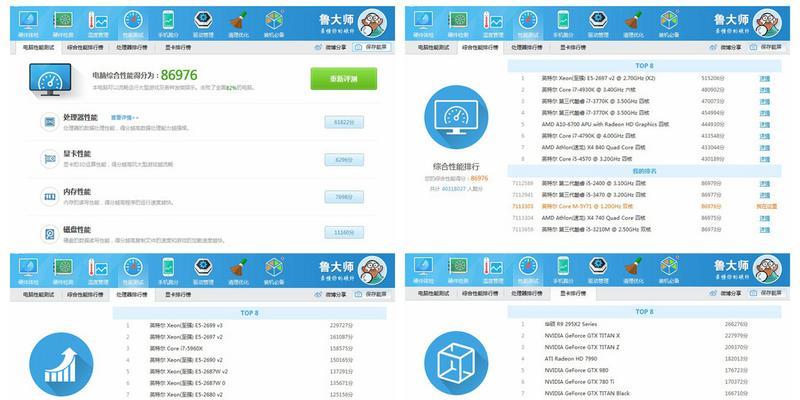
Task: Open 温度管理 icon in the overall ranking window
Action: tap(493, 24)
